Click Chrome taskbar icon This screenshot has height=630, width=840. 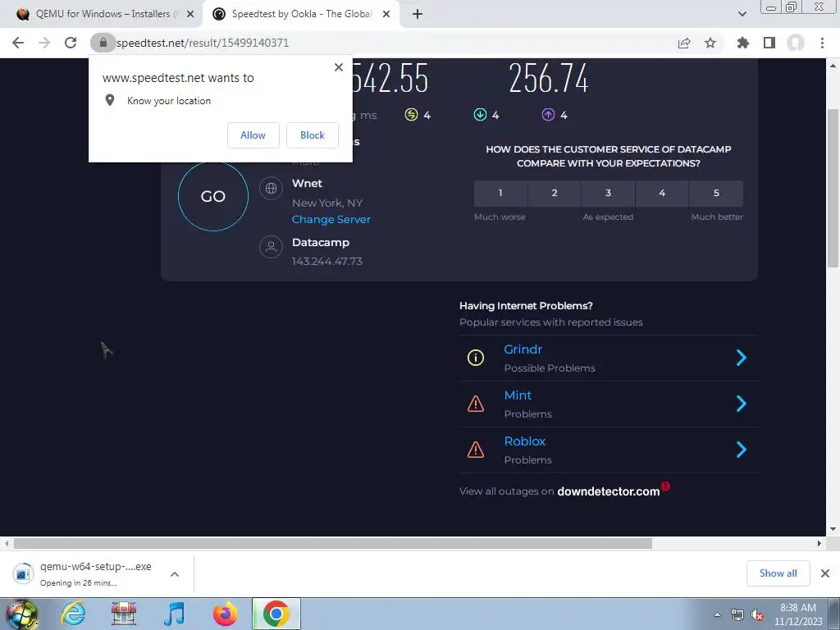point(276,614)
